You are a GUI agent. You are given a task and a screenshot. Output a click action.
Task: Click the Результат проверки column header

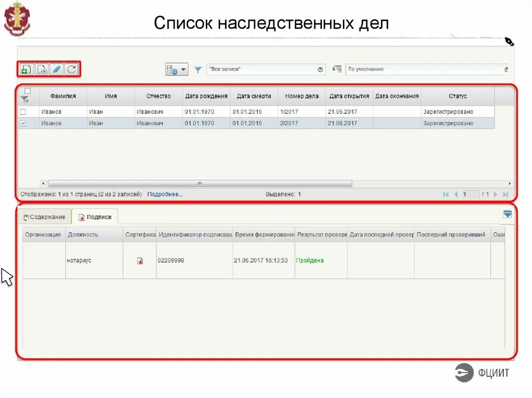[321, 235]
